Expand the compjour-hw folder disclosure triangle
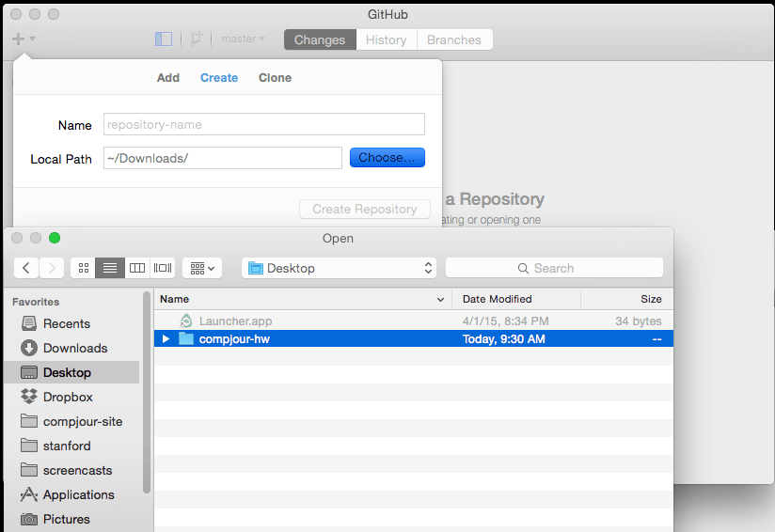This screenshot has height=532, width=775. tap(166, 339)
